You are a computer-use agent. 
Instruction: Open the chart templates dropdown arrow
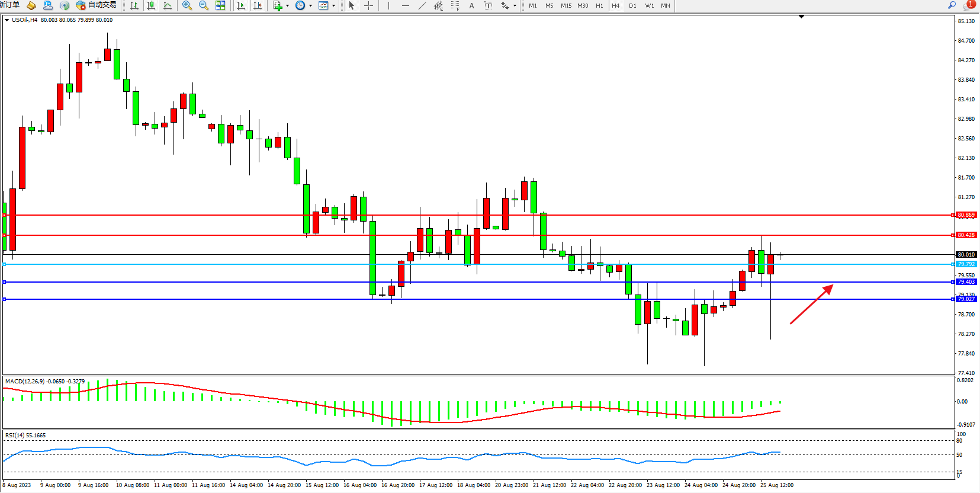coord(334,6)
